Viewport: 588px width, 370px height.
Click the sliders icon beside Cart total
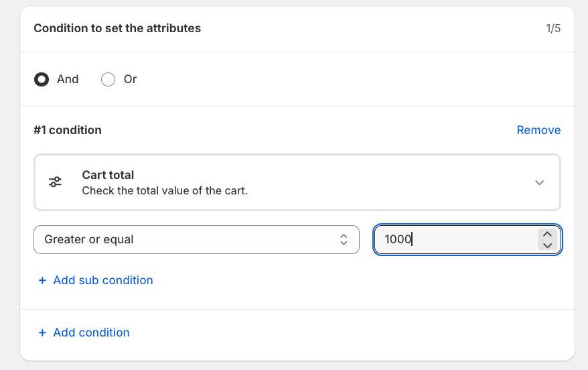click(x=56, y=182)
